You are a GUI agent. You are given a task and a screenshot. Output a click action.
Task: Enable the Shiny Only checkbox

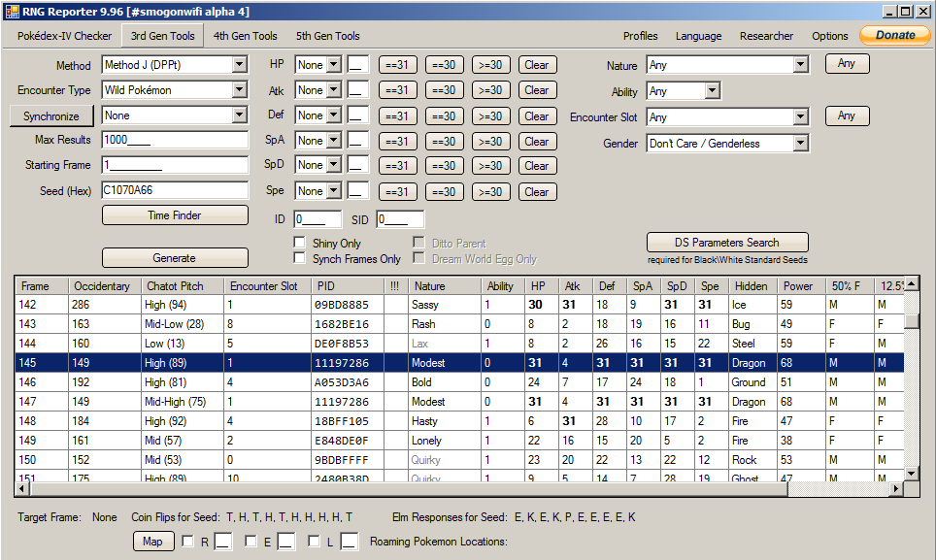300,243
